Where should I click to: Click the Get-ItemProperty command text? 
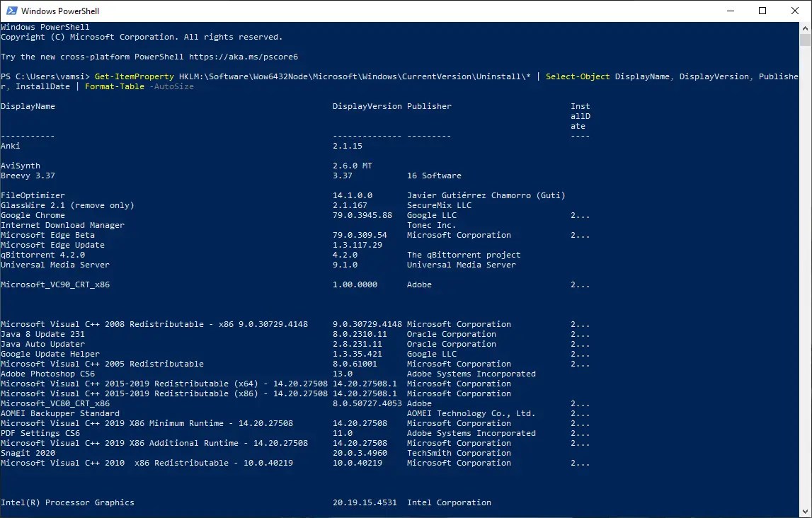[134, 76]
